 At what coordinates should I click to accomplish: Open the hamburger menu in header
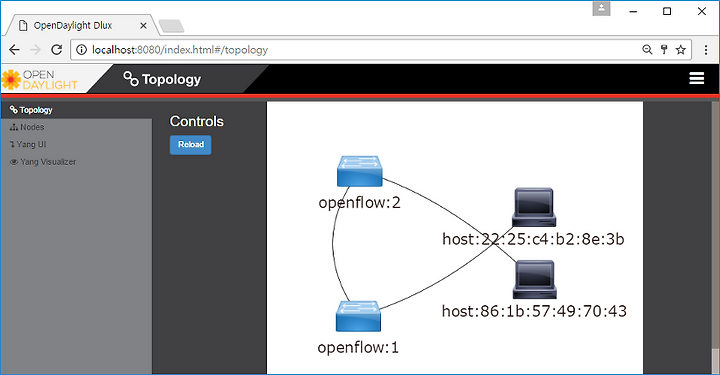pyautogui.click(x=697, y=78)
